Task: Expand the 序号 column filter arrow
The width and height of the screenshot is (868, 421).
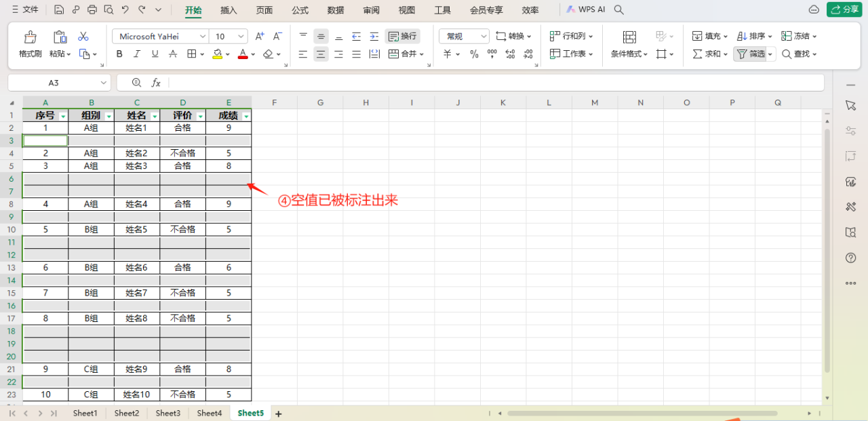Action: pos(63,117)
